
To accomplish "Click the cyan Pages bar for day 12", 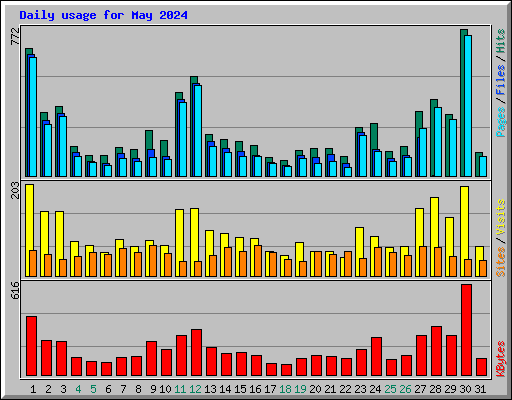I will (198, 131).
